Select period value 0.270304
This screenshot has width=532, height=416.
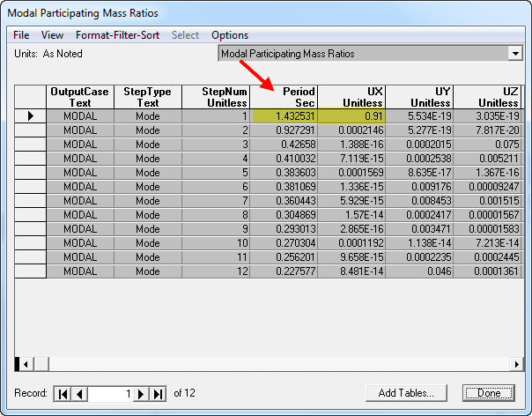[x=284, y=243]
